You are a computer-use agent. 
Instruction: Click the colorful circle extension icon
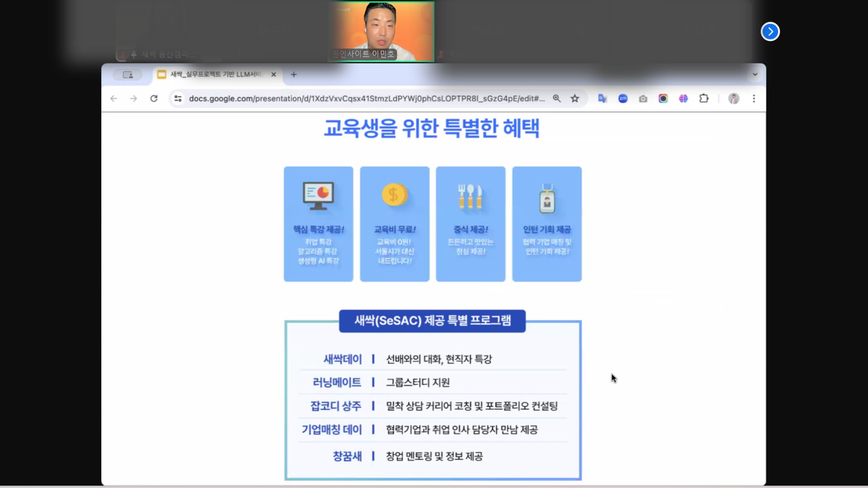[x=663, y=99]
